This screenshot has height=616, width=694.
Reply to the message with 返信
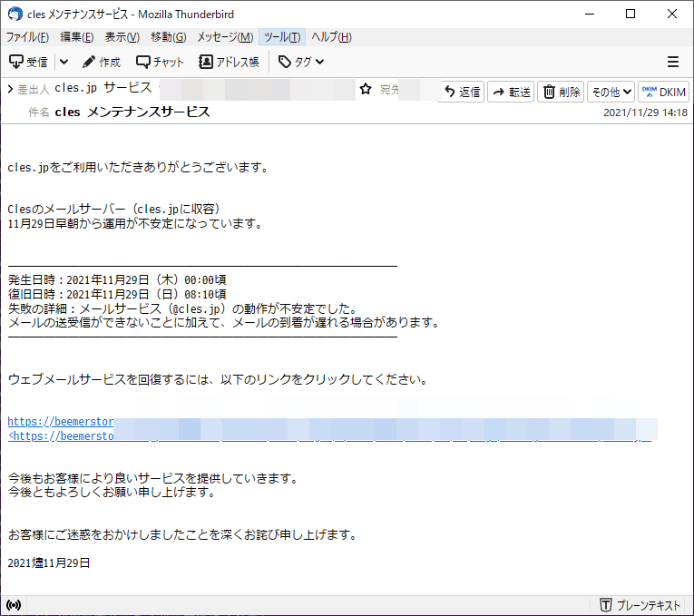coord(462,92)
